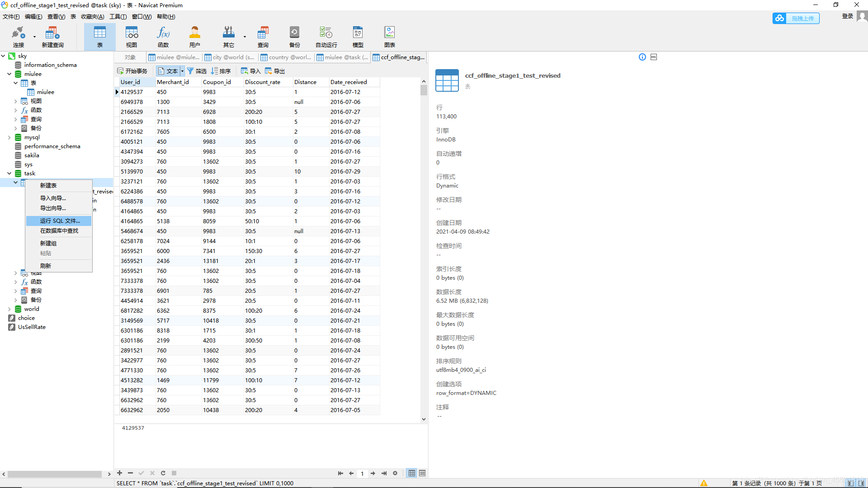Image resolution: width=868 pixels, height=488 pixels.
Task: Click the 筛选 (Filter) button
Action: [197, 71]
